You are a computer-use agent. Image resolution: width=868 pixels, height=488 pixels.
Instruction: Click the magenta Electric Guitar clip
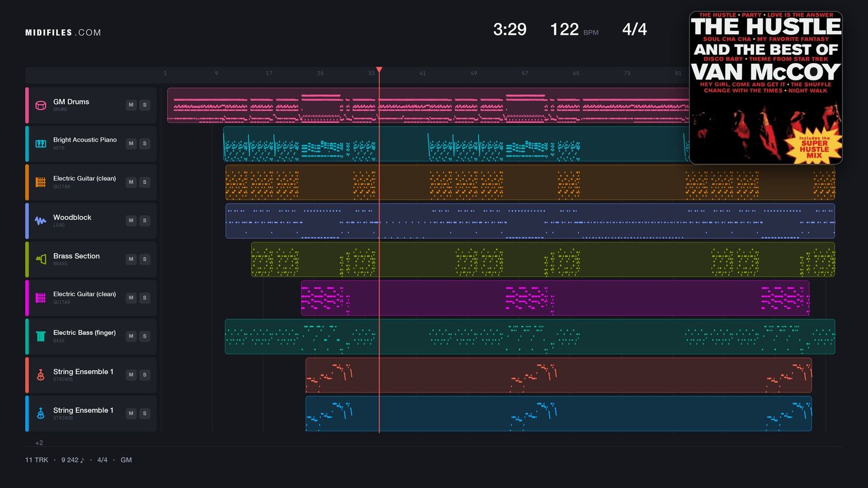(x=555, y=298)
